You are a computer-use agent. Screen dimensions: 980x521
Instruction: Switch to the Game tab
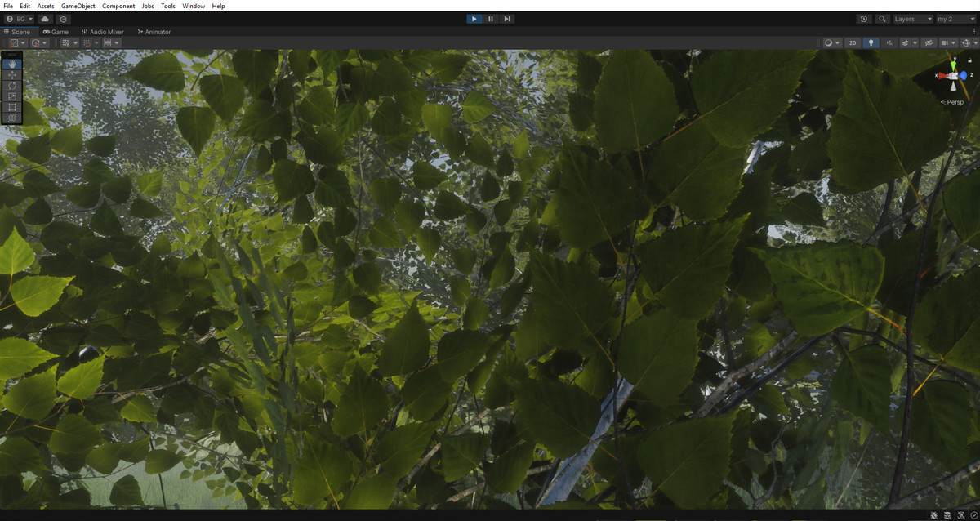click(x=56, y=32)
